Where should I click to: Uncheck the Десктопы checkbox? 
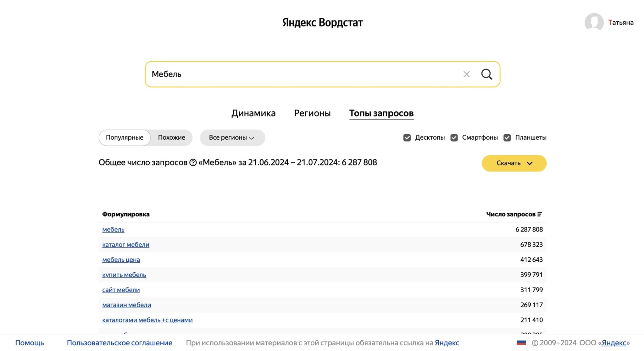407,138
